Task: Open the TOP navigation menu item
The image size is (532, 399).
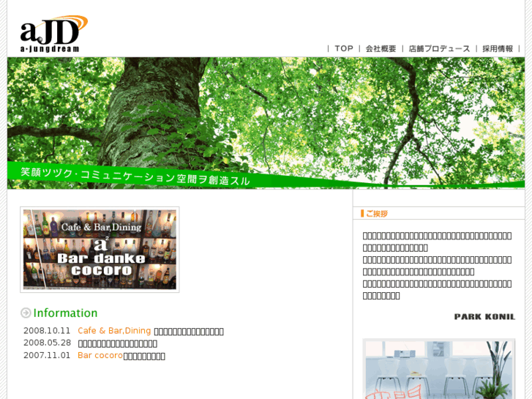Action: [x=344, y=48]
